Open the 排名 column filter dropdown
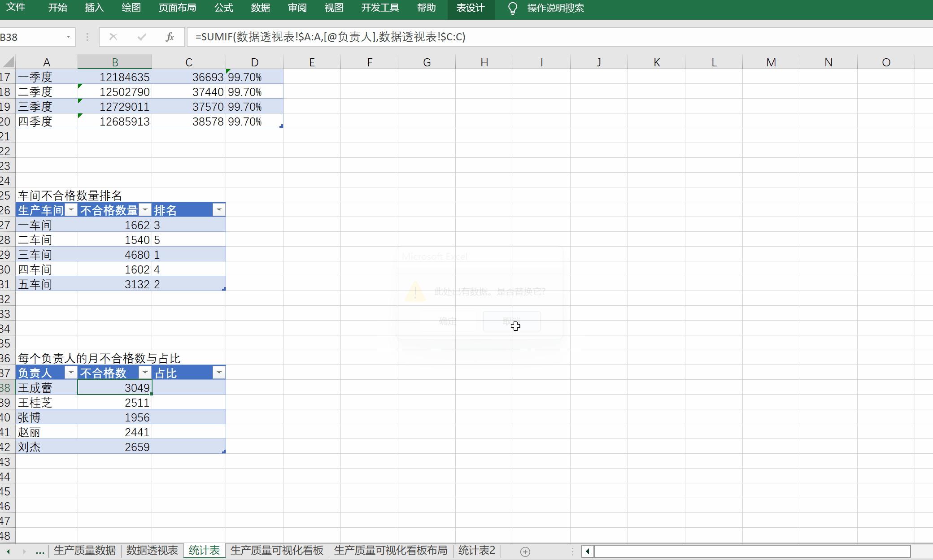Image resolution: width=933 pixels, height=560 pixels. (x=219, y=210)
